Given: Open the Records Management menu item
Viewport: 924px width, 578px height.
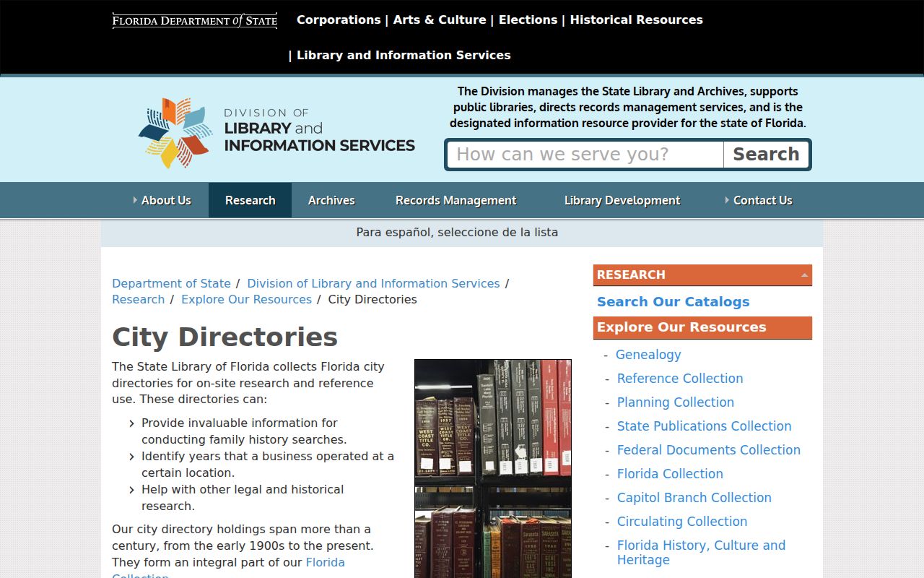Looking at the screenshot, I should [456, 200].
